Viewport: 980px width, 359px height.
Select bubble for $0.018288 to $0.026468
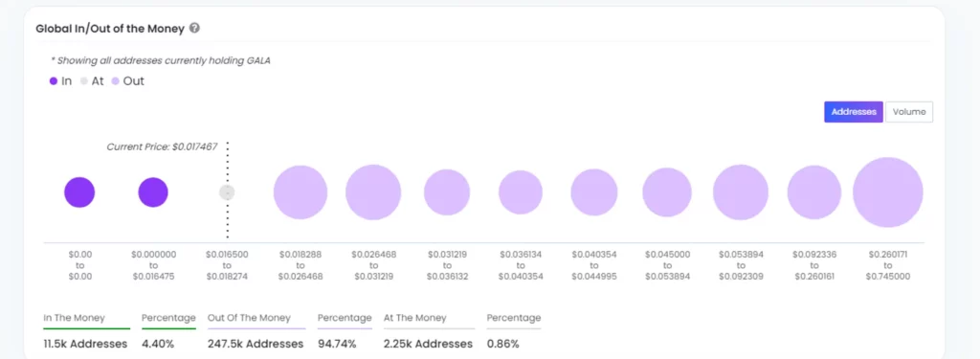click(x=301, y=192)
